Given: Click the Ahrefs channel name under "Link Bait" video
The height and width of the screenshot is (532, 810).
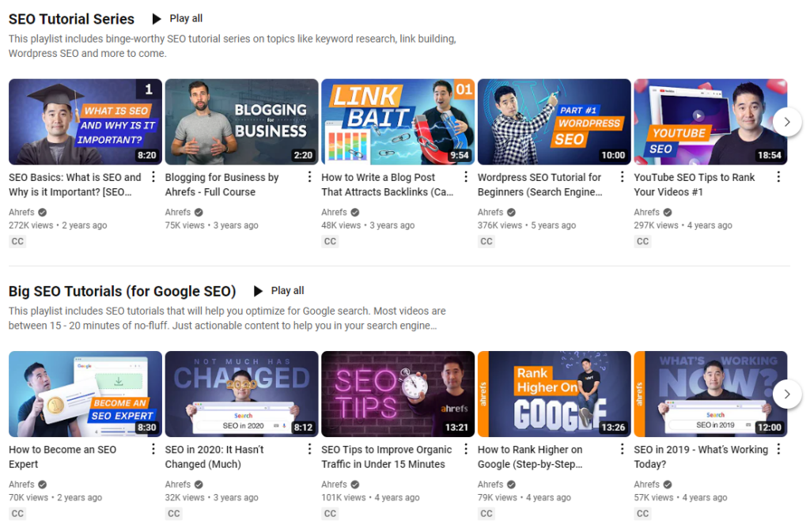Looking at the screenshot, I should point(333,212).
